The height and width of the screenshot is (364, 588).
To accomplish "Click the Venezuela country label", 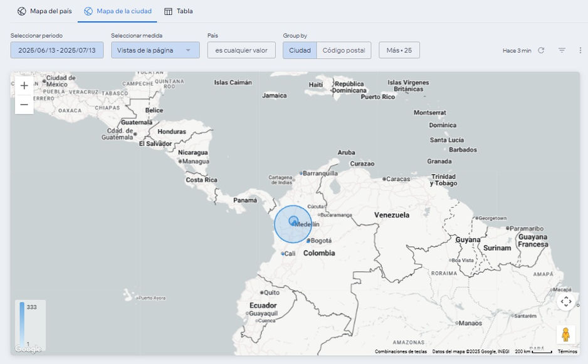I will tap(392, 215).
